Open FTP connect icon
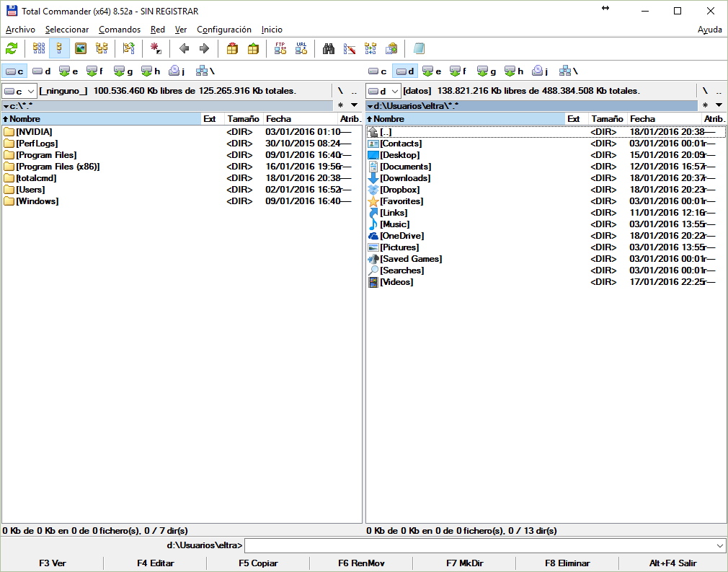The image size is (728, 572). (280, 48)
